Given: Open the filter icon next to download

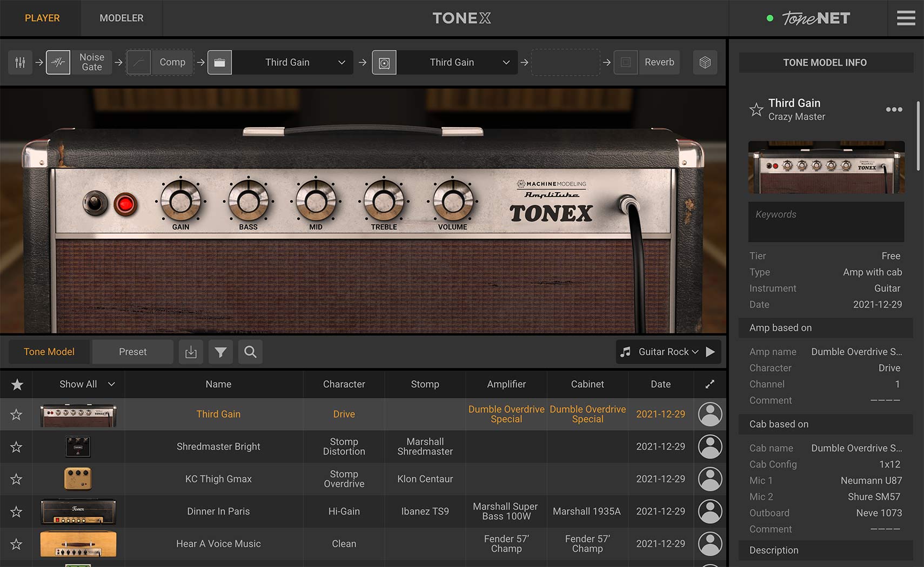Looking at the screenshot, I should click(220, 352).
